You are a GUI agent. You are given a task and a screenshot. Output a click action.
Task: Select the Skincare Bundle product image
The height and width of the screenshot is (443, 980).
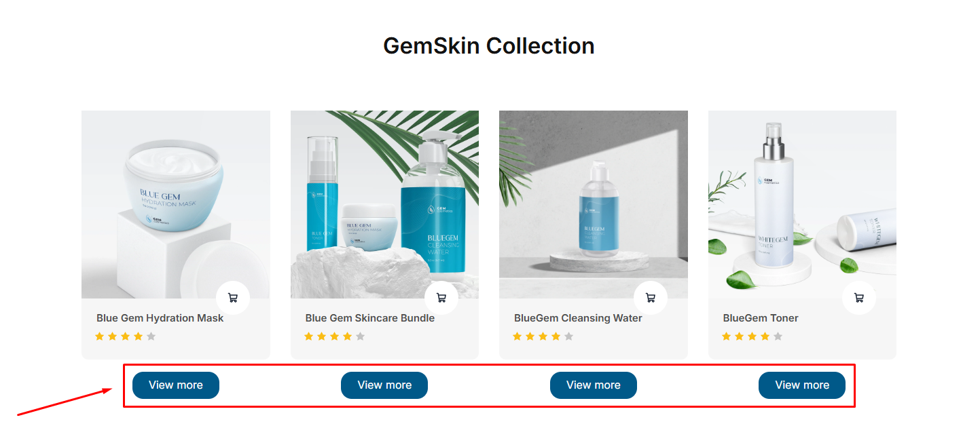pos(384,204)
